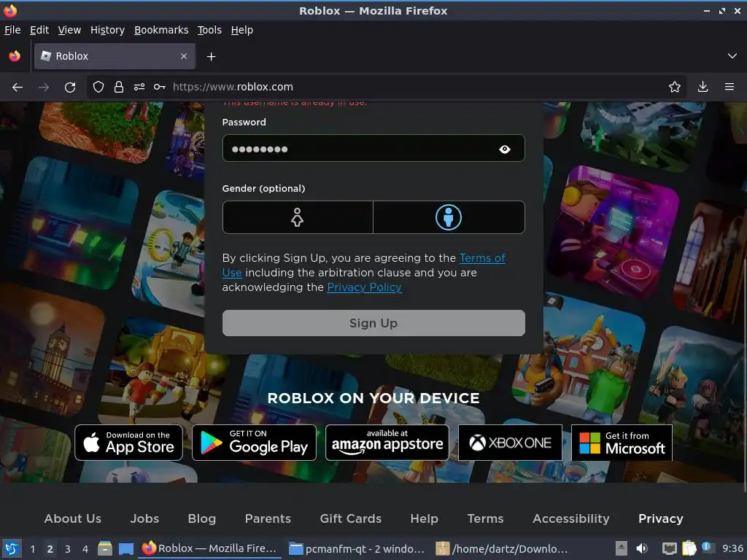Image resolution: width=747 pixels, height=560 pixels.
Task: Open the Bookmarks menu
Action: click(161, 30)
